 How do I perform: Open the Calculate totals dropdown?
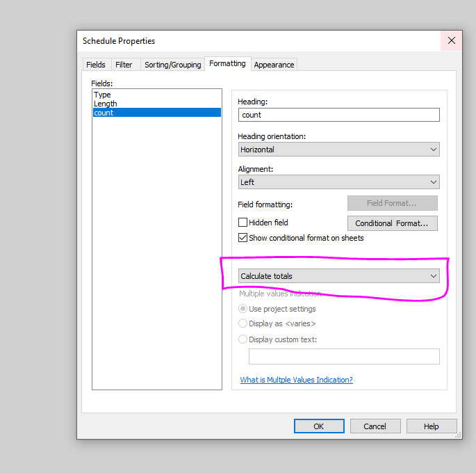pyautogui.click(x=338, y=276)
